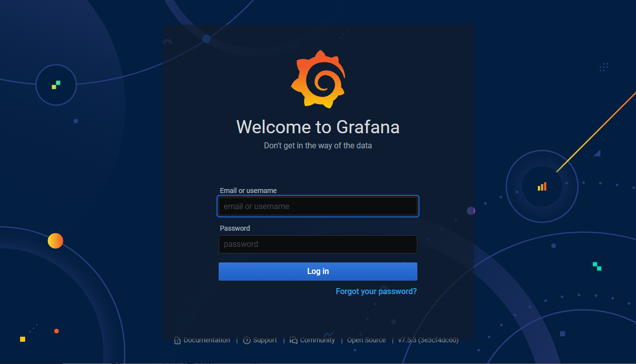Image resolution: width=636 pixels, height=364 pixels.
Task: Focus the Email or username field
Action: coord(318,206)
